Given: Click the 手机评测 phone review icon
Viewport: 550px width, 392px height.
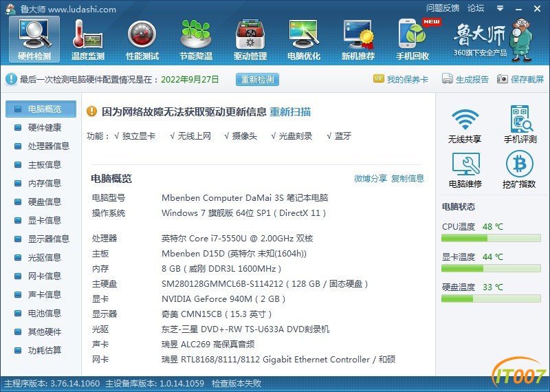Looking at the screenshot, I should [521, 118].
